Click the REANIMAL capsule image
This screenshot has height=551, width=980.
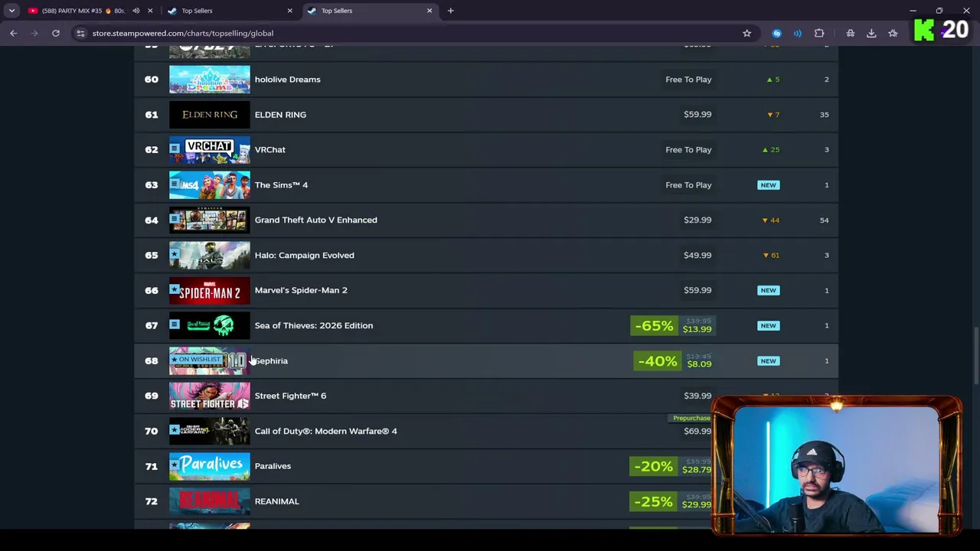coord(209,501)
